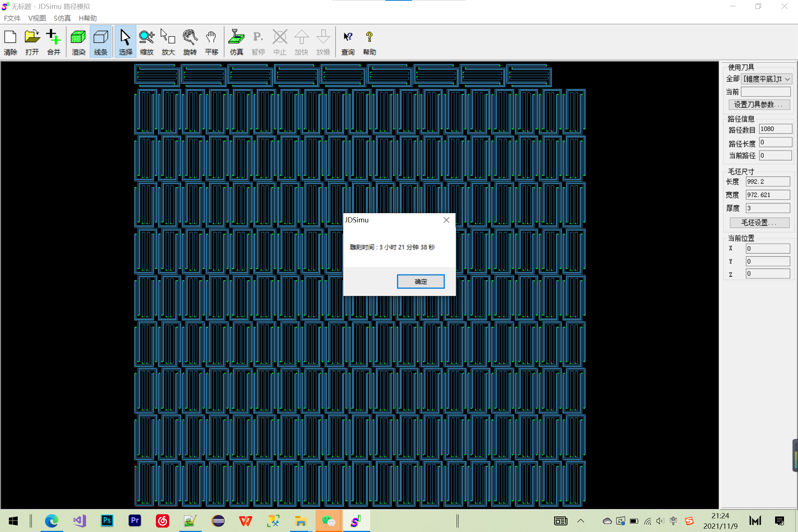The width and height of the screenshot is (798, 532).
Task: Open Microsoft Edge from taskbar
Action: tap(52, 521)
